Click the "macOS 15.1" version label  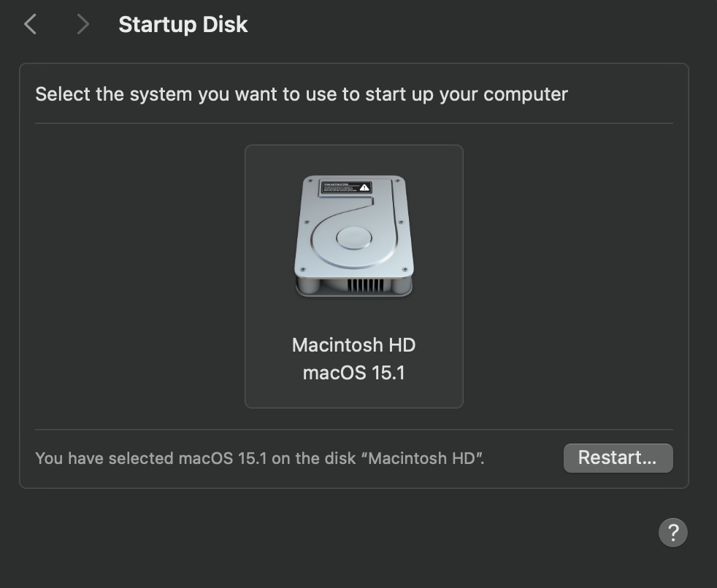[354, 373]
